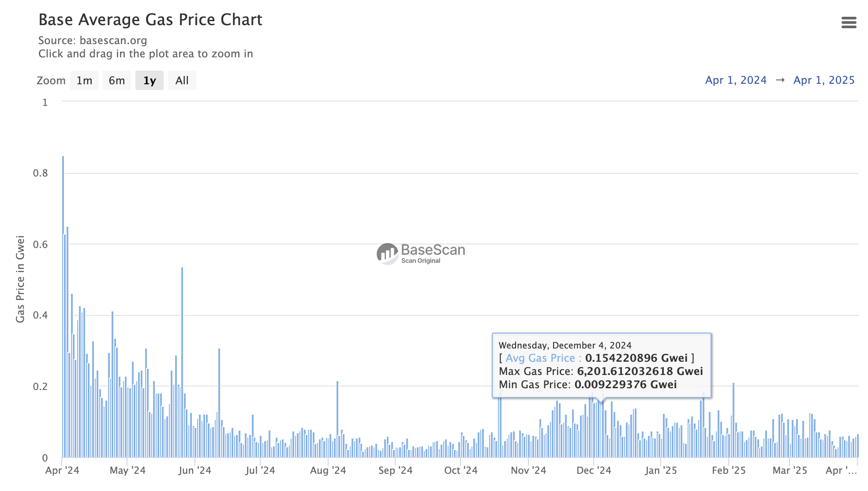868x491 pixels.
Task: Select the 1m zoom preset
Action: pyautogui.click(x=84, y=80)
